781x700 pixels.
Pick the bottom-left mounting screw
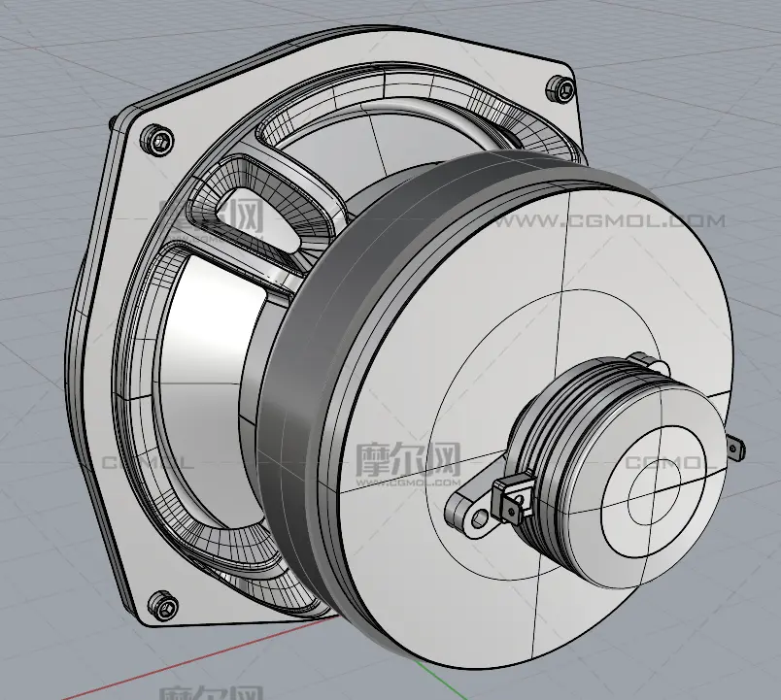point(161,607)
